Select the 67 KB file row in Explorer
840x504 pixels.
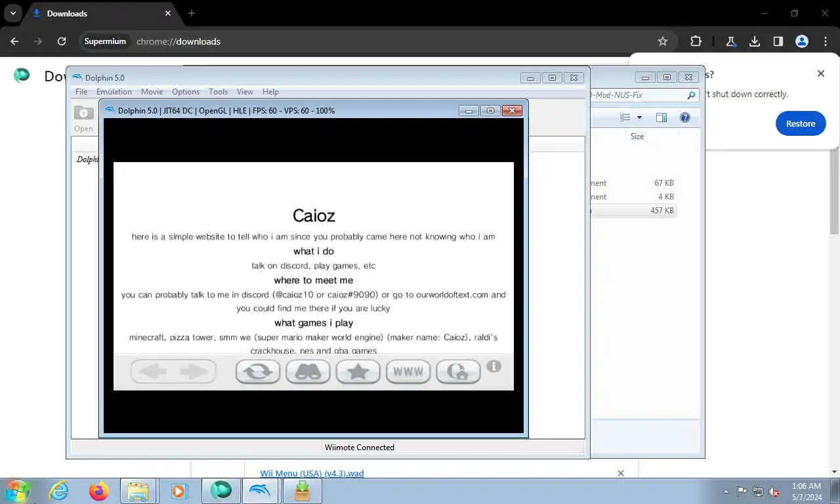[633, 183]
